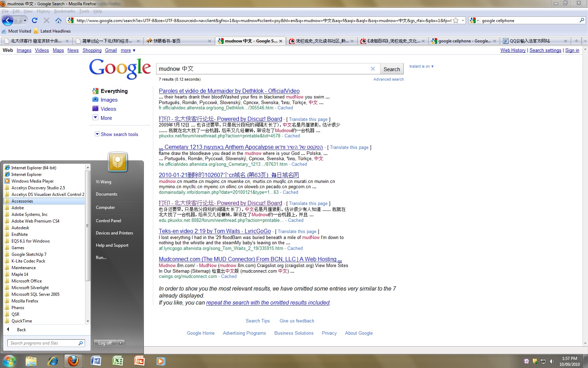Expand Microsoft Office folder in Start menu
This screenshot has height=368, width=588.
coord(44,281)
